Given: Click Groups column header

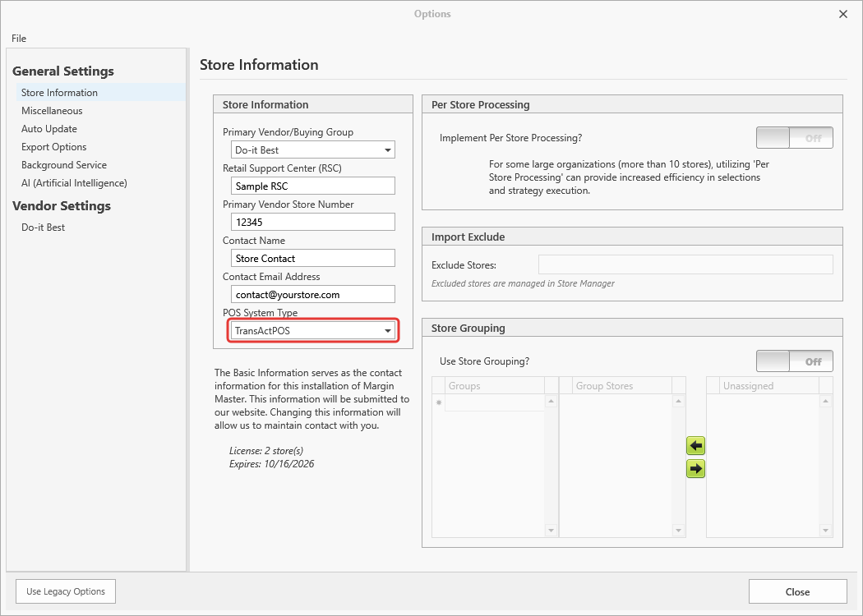Looking at the screenshot, I should (x=495, y=385).
